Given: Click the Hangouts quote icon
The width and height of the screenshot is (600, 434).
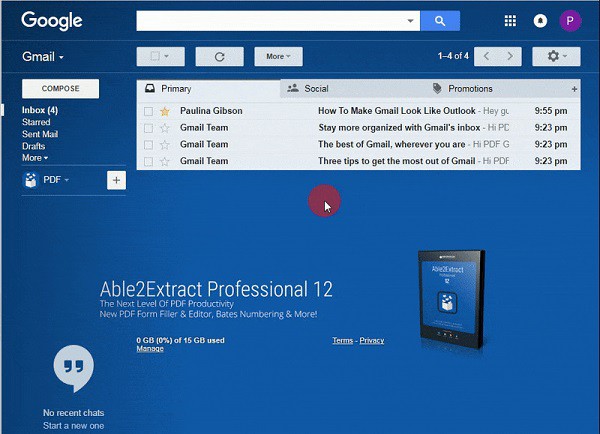Looking at the screenshot, I should (73, 367).
